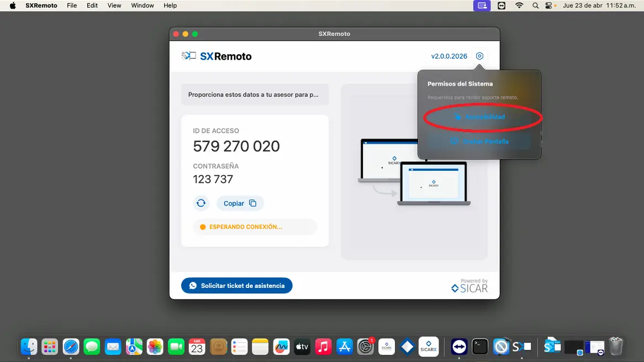Open Finder from the Dock
The height and width of the screenshot is (362, 644).
[29, 347]
